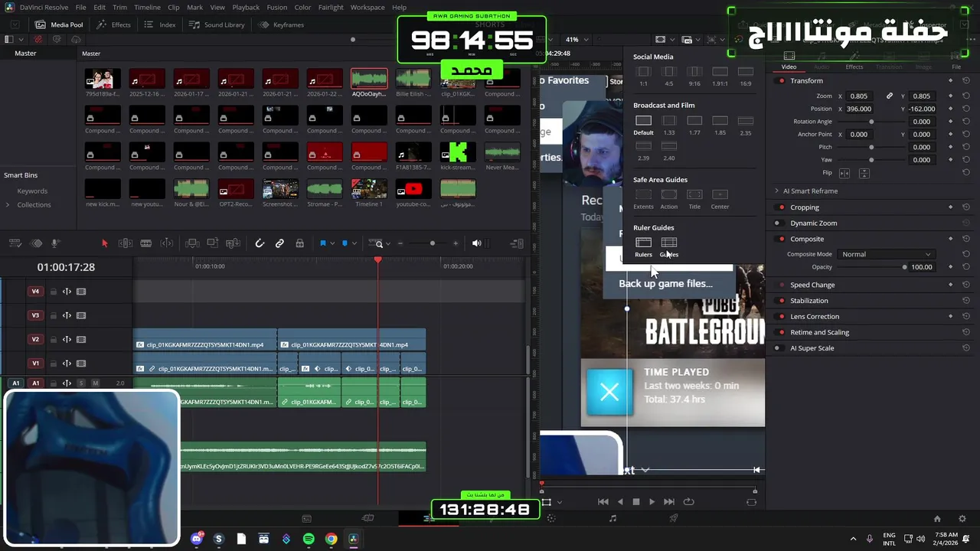Click the timeline speaker volume icon

[x=476, y=243]
